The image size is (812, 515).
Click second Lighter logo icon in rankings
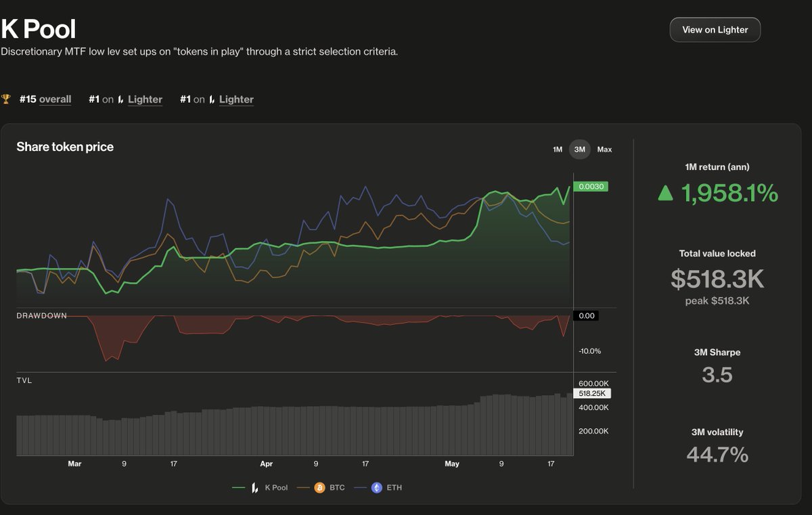click(212, 99)
